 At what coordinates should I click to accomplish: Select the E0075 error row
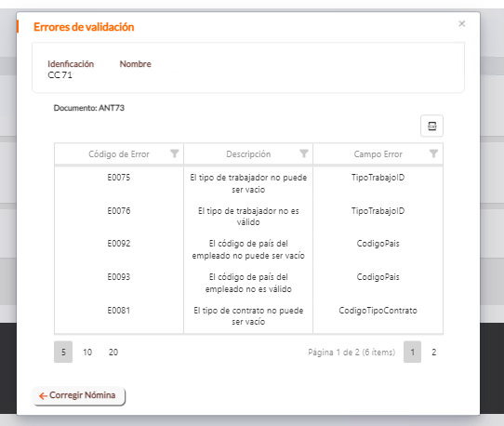(x=248, y=183)
